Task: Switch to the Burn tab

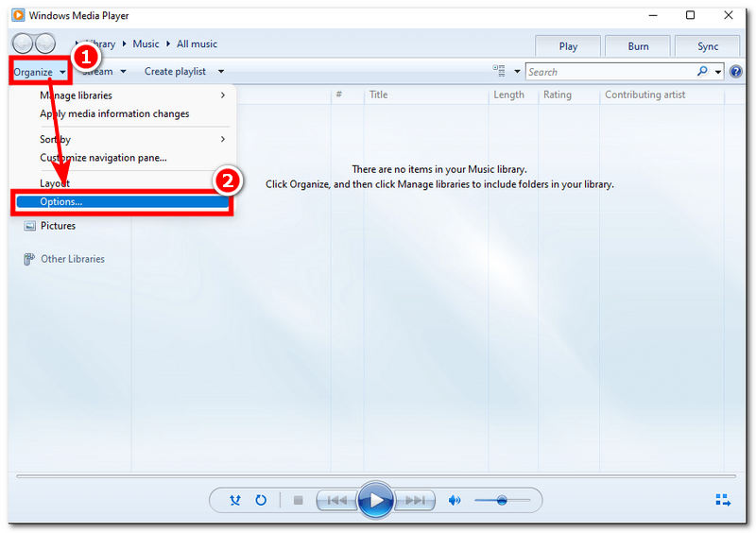Action: point(638,46)
